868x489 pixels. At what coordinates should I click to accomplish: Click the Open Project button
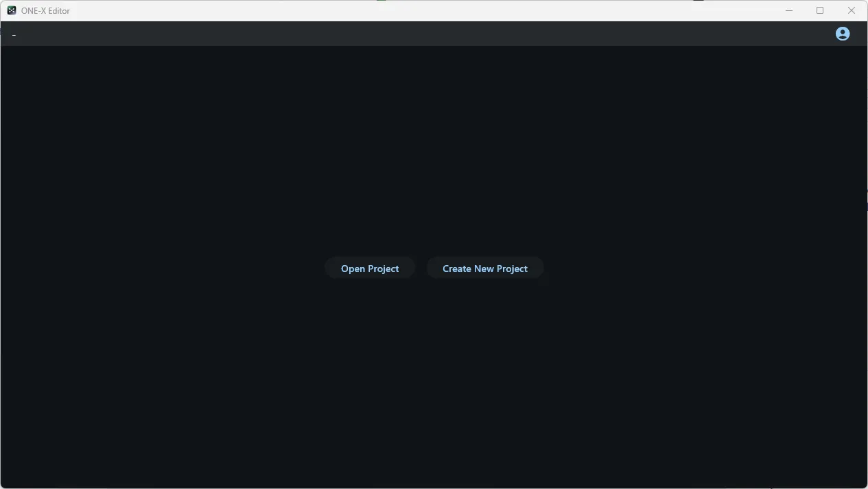pyautogui.click(x=370, y=269)
